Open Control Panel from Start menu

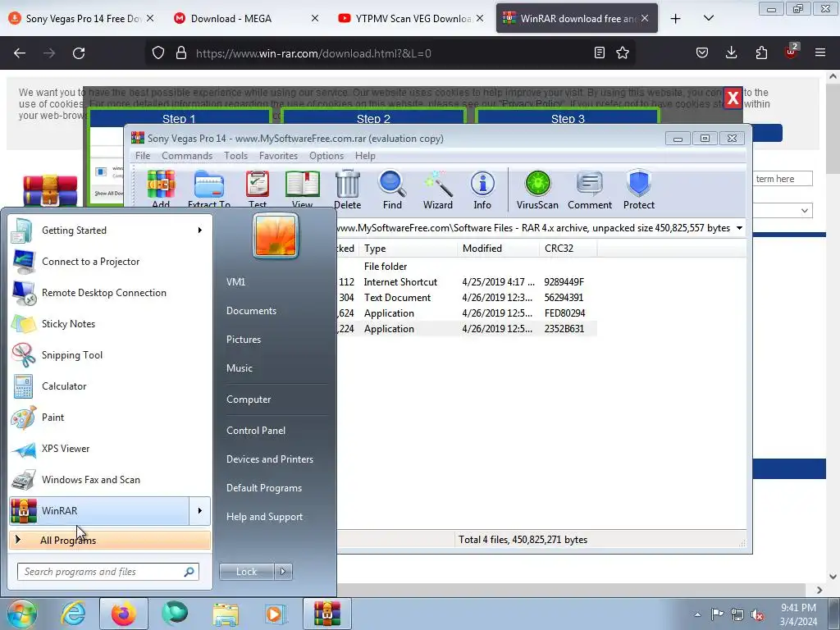[256, 431]
